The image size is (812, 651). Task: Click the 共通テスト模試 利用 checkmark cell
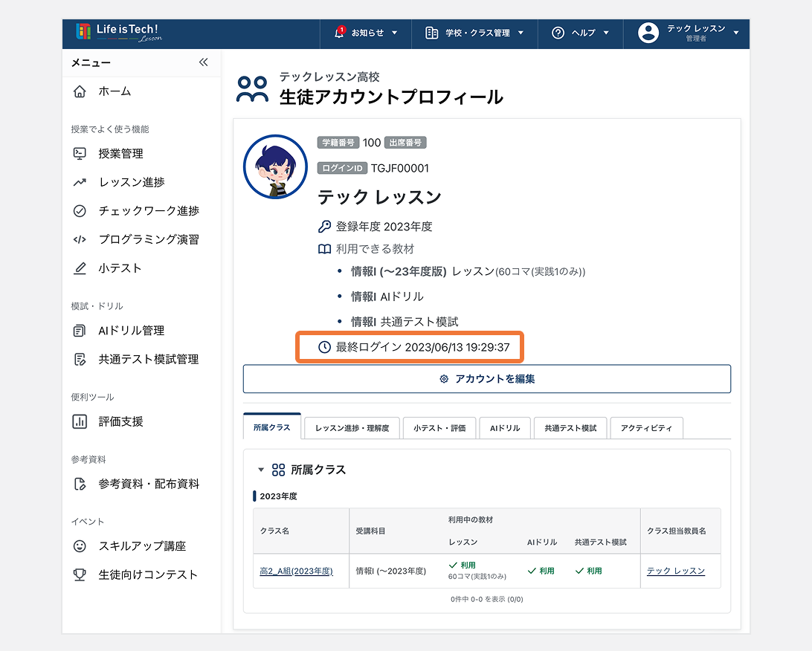[588, 571]
